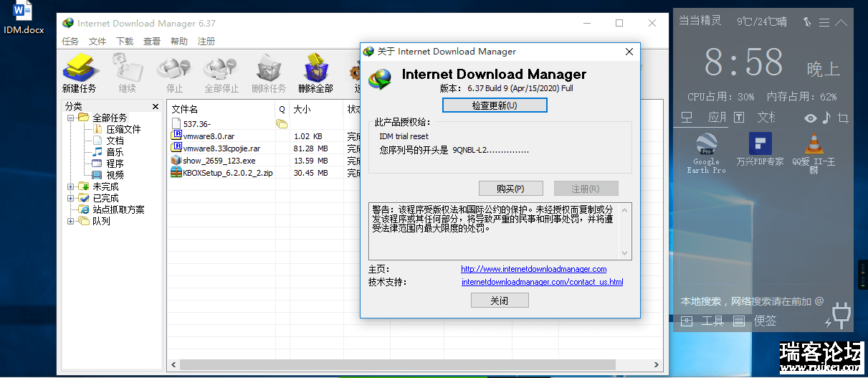Open the contact_us.html support link
This screenshot has width=868, height=378.
543,282
